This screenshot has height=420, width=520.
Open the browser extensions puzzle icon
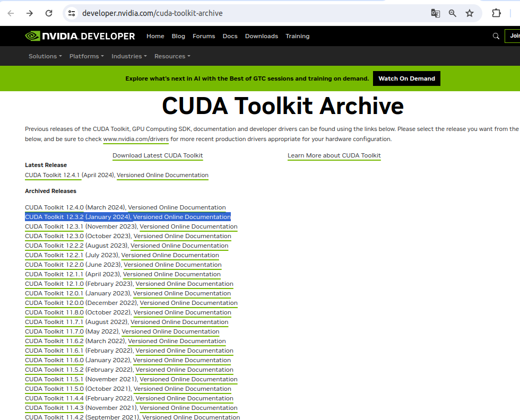click(496, 13)
